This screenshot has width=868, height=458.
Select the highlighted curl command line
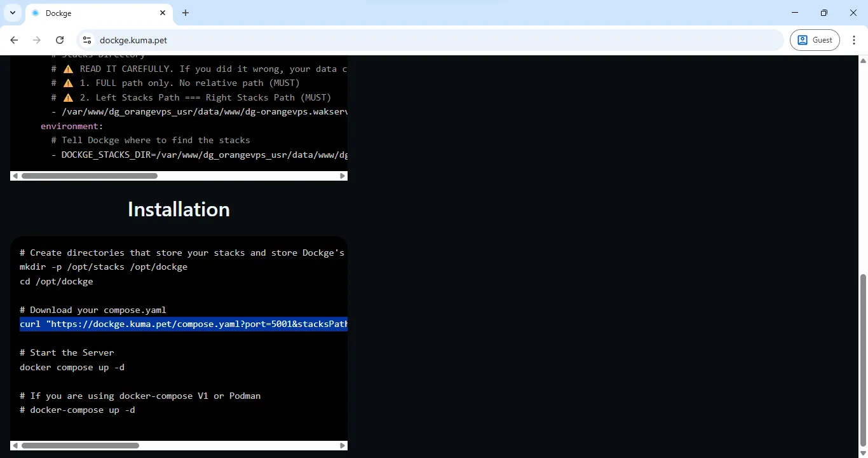pyautogui.click(x=184, y=324)
